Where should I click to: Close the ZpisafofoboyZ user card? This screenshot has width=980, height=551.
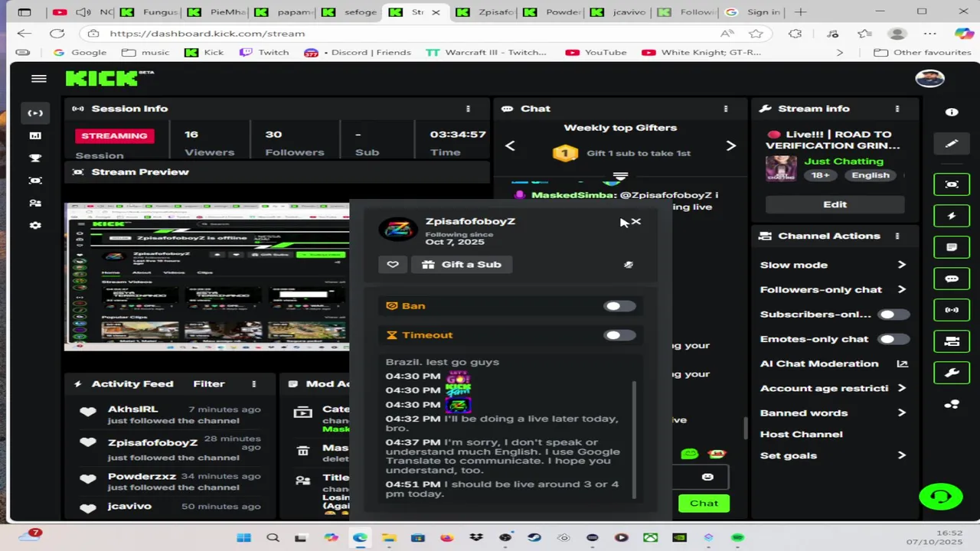(636, 222)
